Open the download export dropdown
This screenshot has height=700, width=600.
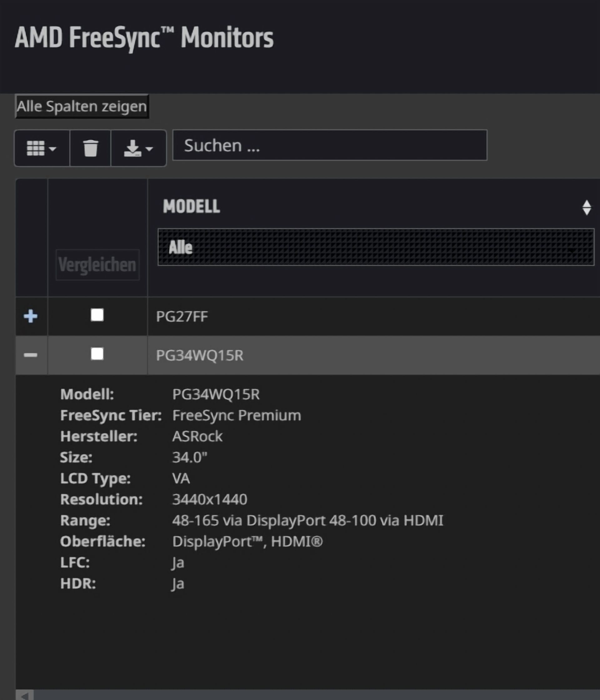point(138,148)
